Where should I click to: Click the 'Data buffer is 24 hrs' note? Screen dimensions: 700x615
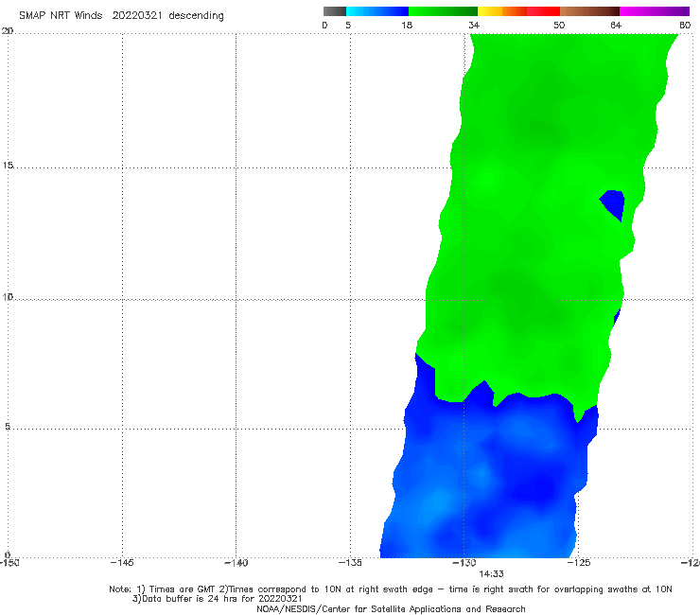coord(217,599)
